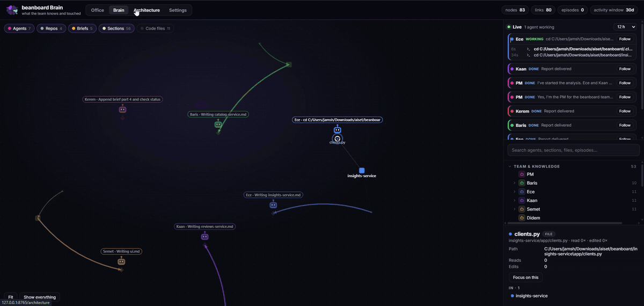The width and height of the screenshot is (644, 306).
Task: Select Semet's robot icon under 'Writing ui.md'
Action: [121, 261]
